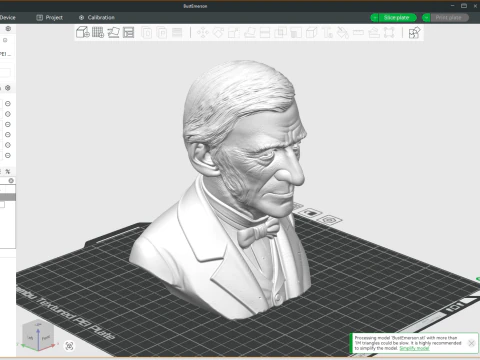Click the Arrange all objects icon
Screen dimensions: 480x360
coord(129,32)
